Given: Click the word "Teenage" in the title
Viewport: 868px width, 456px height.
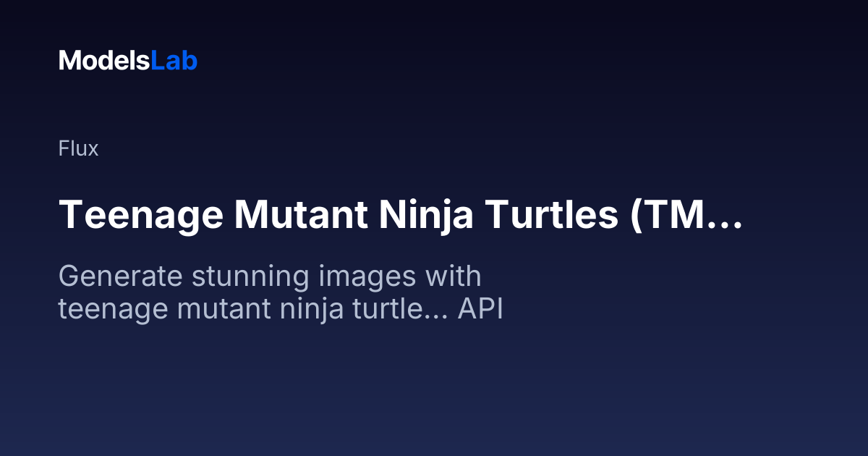Looking at the screenshot, I should 141,216.
